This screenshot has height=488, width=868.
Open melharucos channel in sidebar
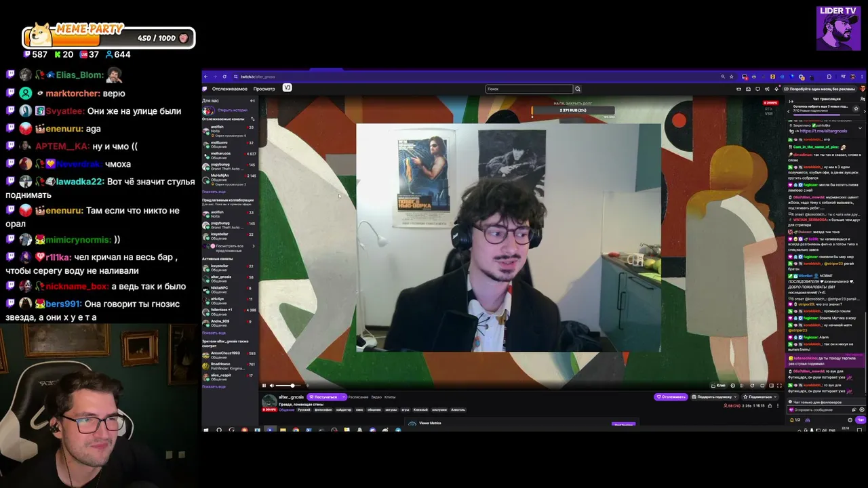point(229,155)
